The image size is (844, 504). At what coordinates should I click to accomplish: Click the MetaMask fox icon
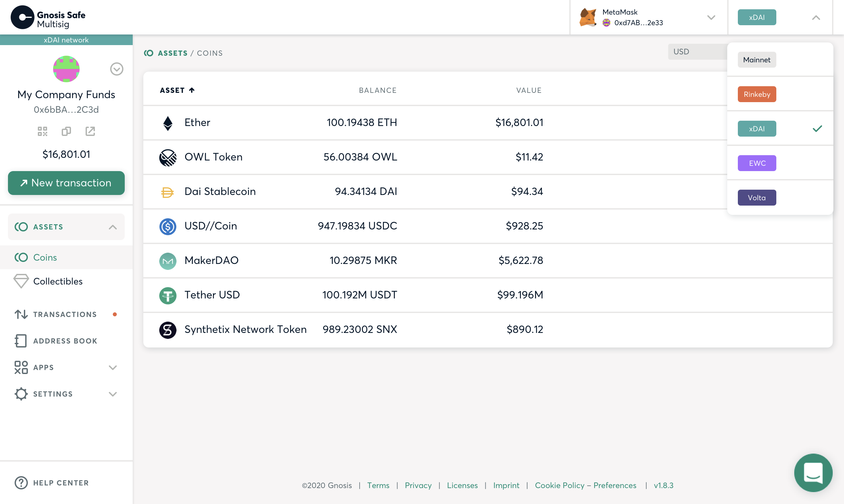pos(588,17)
